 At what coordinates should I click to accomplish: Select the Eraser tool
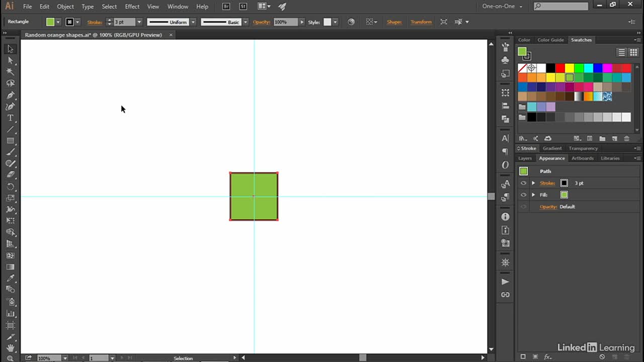point(10,175)
